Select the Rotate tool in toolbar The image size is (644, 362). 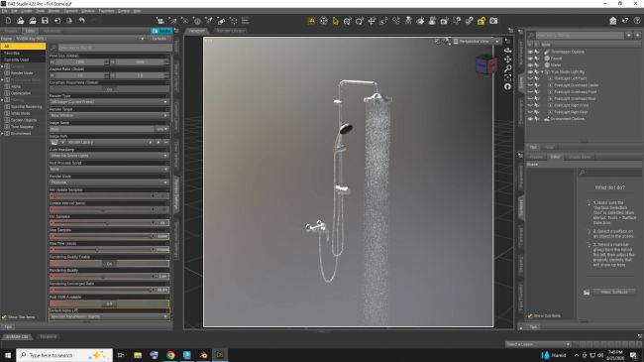(x=360, y=21)
